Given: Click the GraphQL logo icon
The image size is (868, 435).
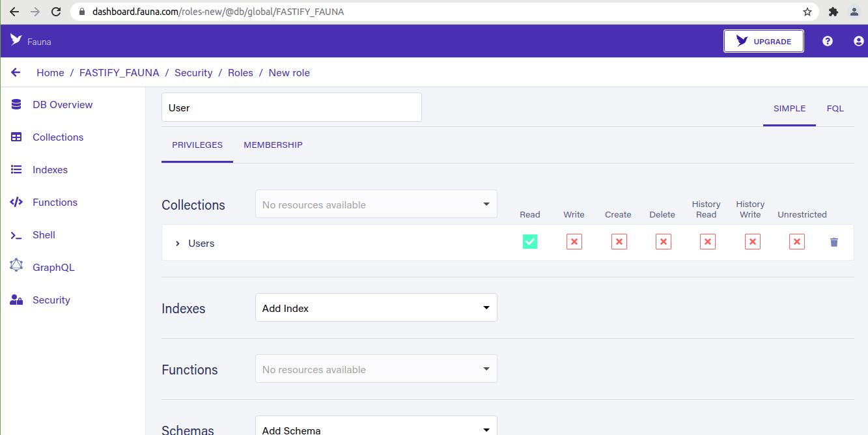Looking at the screenshot, I should (x=16, y=266).
